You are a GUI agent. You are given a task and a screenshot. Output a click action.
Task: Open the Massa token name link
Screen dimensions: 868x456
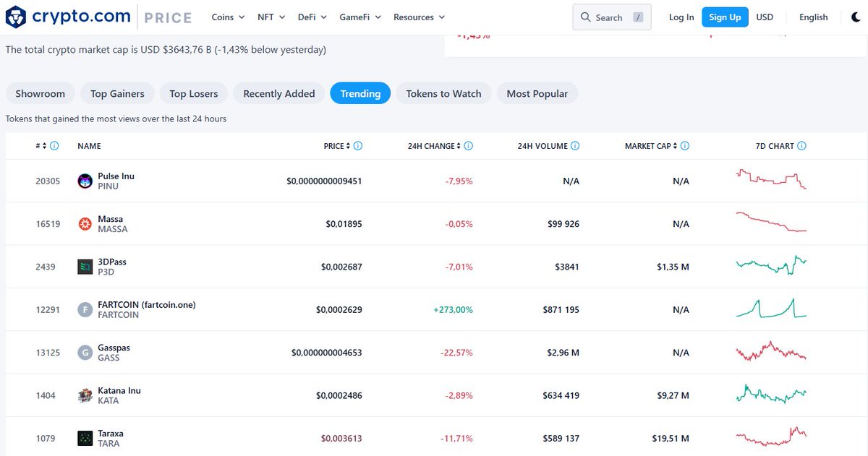coord(110,219)
